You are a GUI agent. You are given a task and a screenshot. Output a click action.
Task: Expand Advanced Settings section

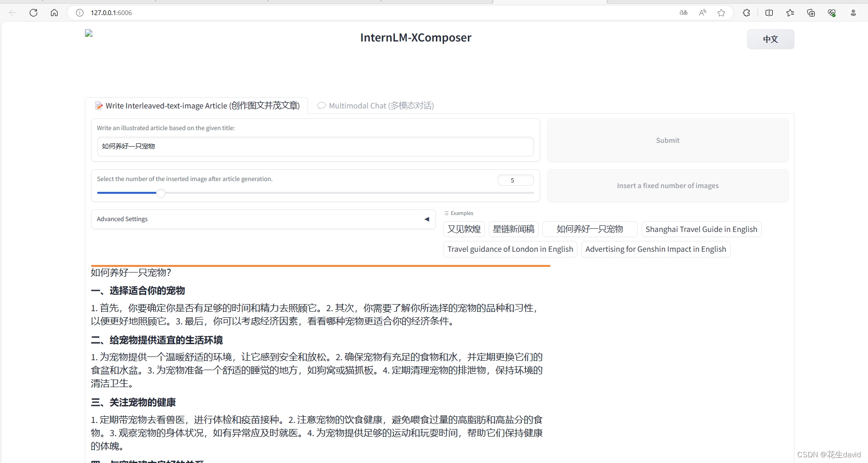pyautogui.click(x=263, y=219)
